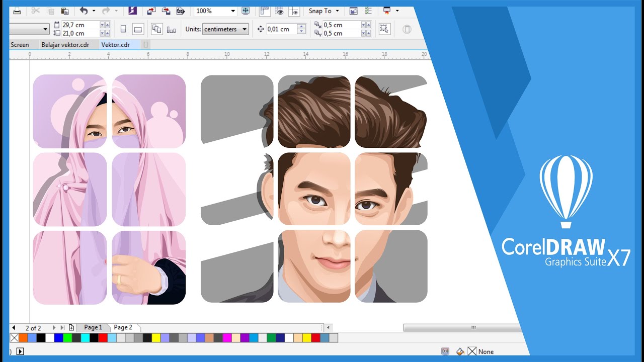Click the nudge distance field 0,01 cm

(x=281, y=29)
